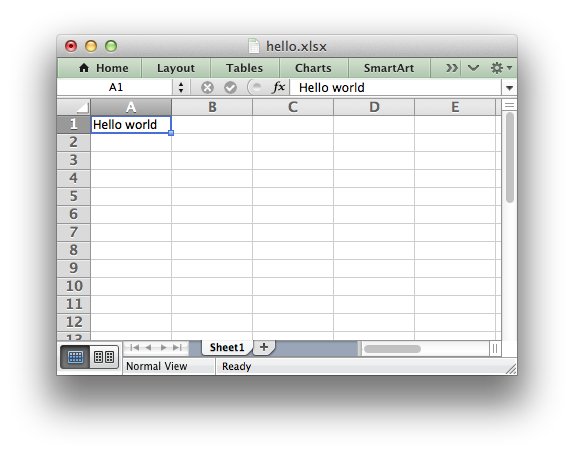Open the SmartArt tab
574x454 pixels.
(389, 68)
